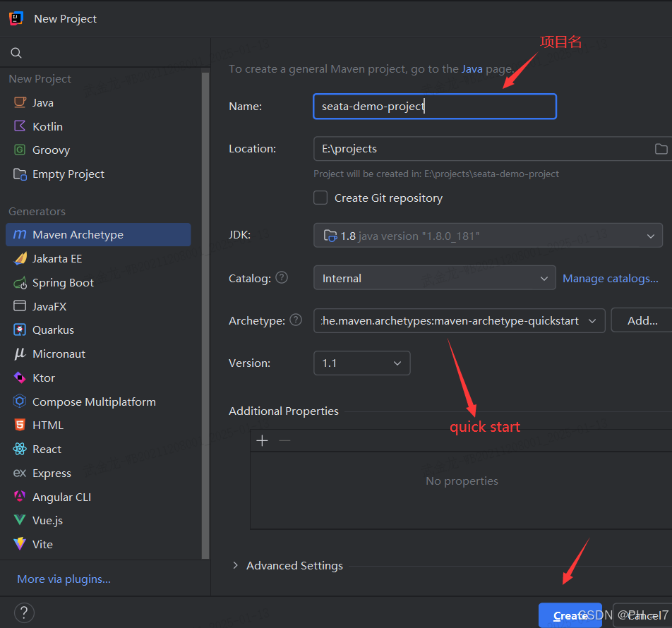Choose Micronaut generator
Viewport: 672px width, 628px height.
coord(98,354)
